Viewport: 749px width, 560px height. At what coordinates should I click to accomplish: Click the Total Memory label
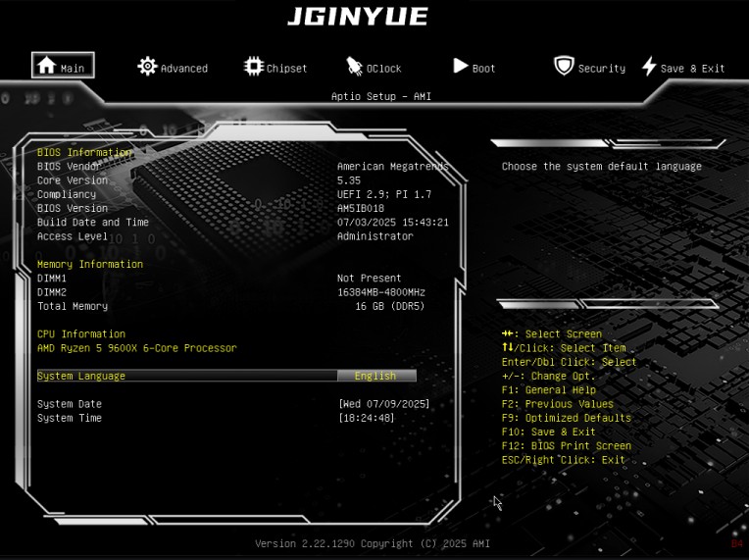(x=73, y=306)
